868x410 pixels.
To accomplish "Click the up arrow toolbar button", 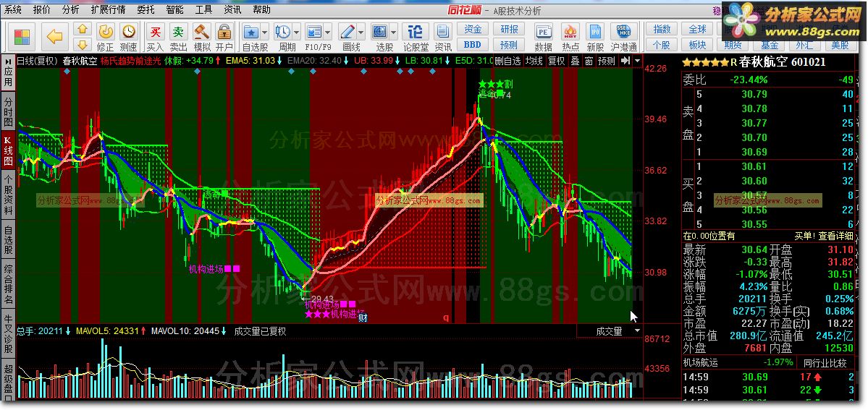I will [82, 30].
